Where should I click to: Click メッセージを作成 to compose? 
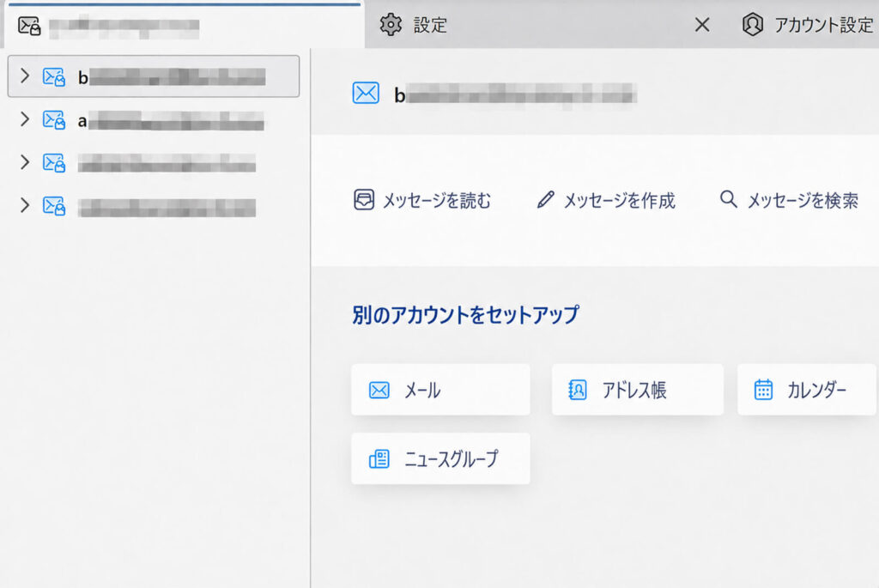tap(606, 200)
